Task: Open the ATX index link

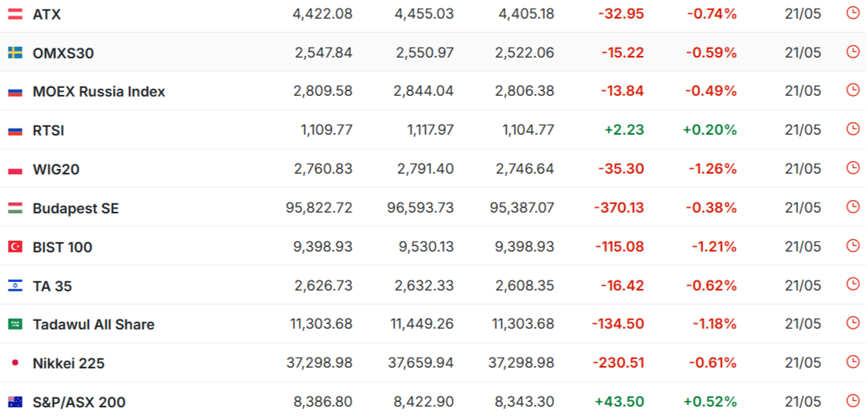Action: tap(47, 14)
